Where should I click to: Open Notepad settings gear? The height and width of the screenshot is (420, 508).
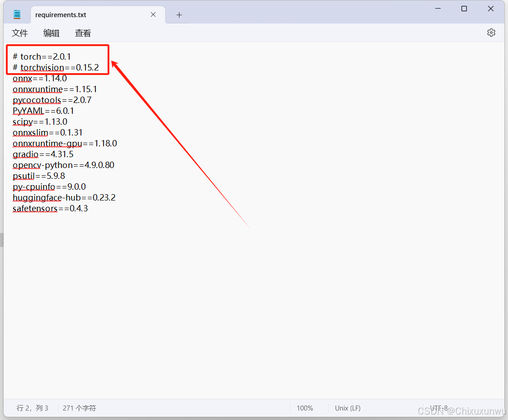click(x=491, y=33)
